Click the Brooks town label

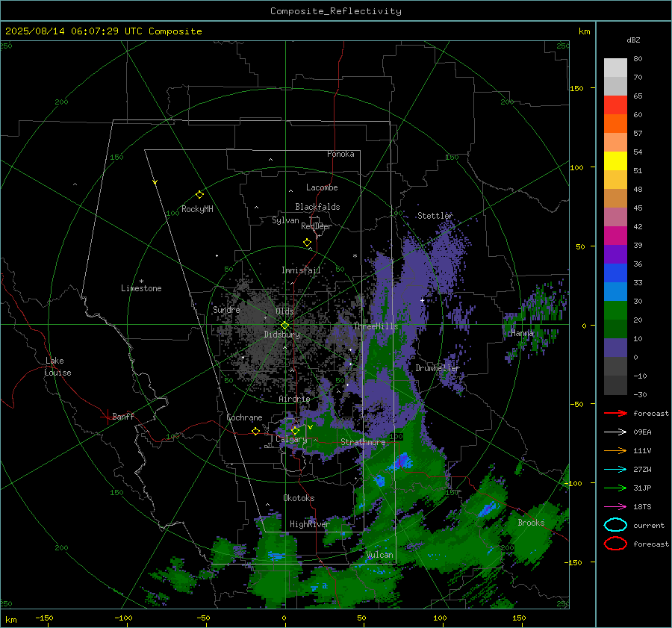click(x=531, y=523)
